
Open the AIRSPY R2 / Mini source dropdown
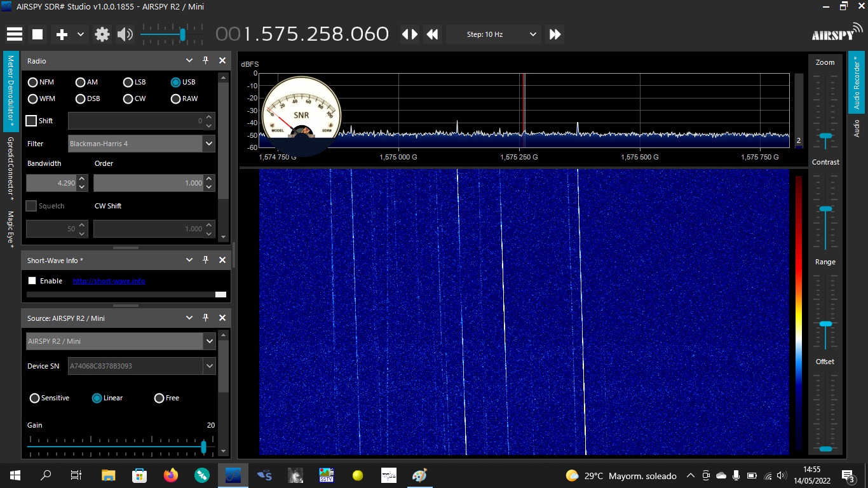point(209,341)
